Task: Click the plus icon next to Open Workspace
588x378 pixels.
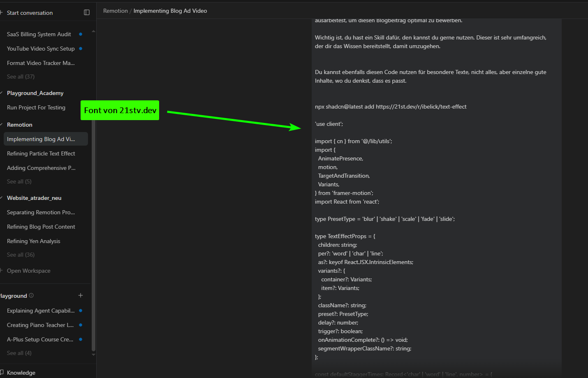Action: click(2, 270)
